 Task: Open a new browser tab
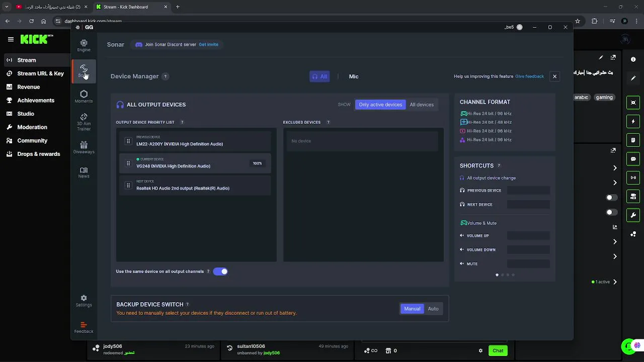(x=178, y=7)
